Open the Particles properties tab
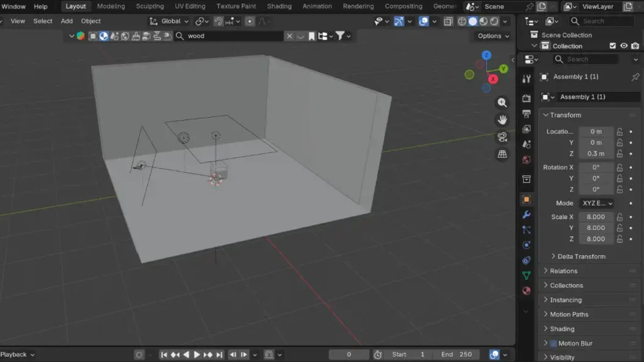The height and width of the screenshot is (362, 644). [x=526, y=230]
